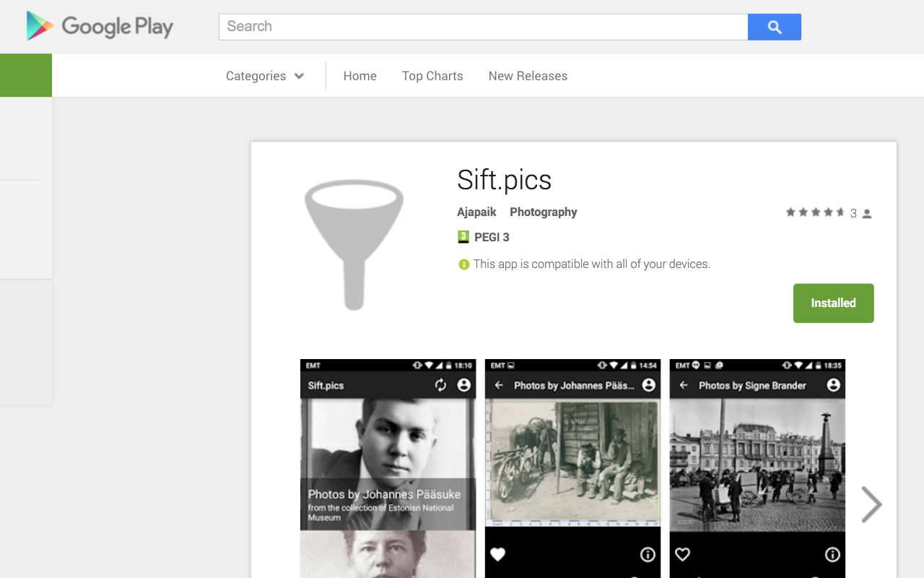Click the reviewer count person icon
Image resolution: width=924 pixels, height=578 pixels.
point(867,214)
